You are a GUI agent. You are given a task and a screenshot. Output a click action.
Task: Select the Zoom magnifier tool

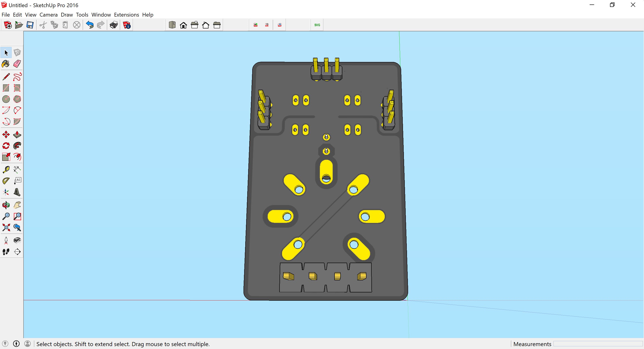[x=6, y=216]
